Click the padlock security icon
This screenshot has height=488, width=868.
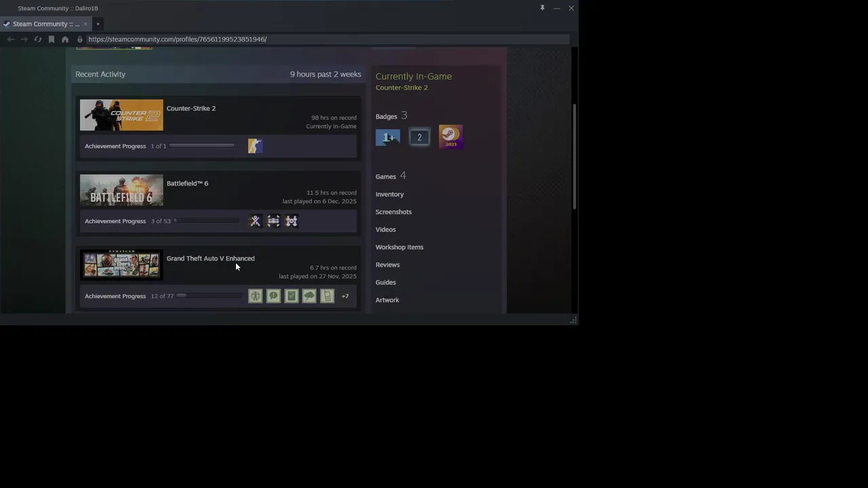point(80,39)
